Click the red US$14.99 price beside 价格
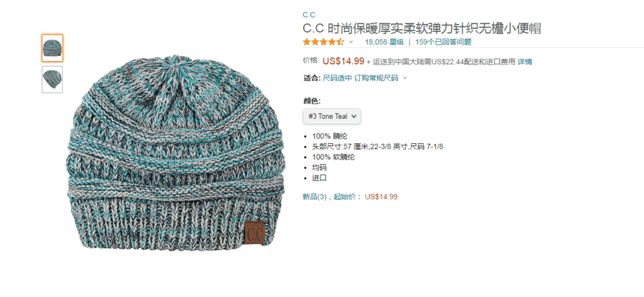 click(x=343, y=61)
